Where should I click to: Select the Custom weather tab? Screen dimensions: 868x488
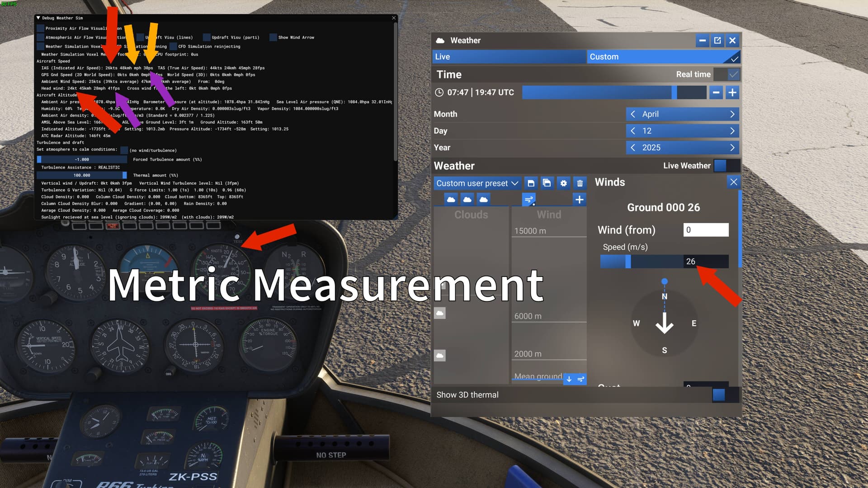coord(664,57)
